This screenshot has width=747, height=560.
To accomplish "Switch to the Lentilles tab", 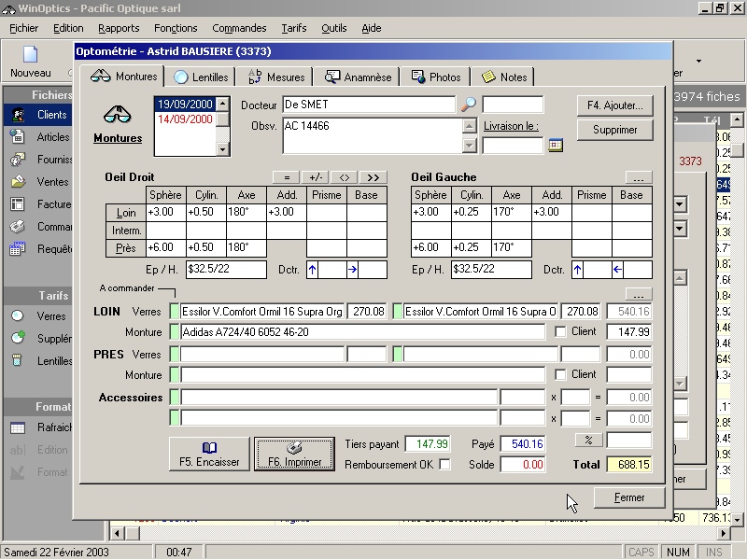I will coord(201,77).
